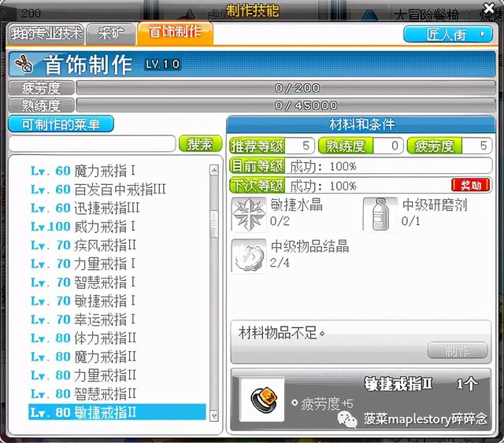Click the 敏捷水晶 crystal material icon
The height and width of the screenshot is (443, 504).
tap(248, 213)
